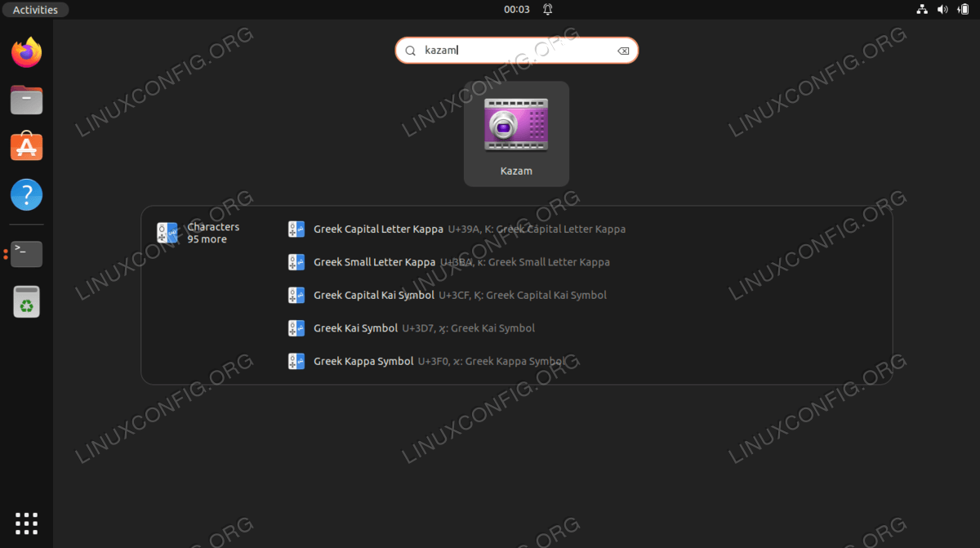Image resolution: width=980 pixels, height=548 pixels.
Task: Focus the search field containing kazam
Action: [517, 51]
